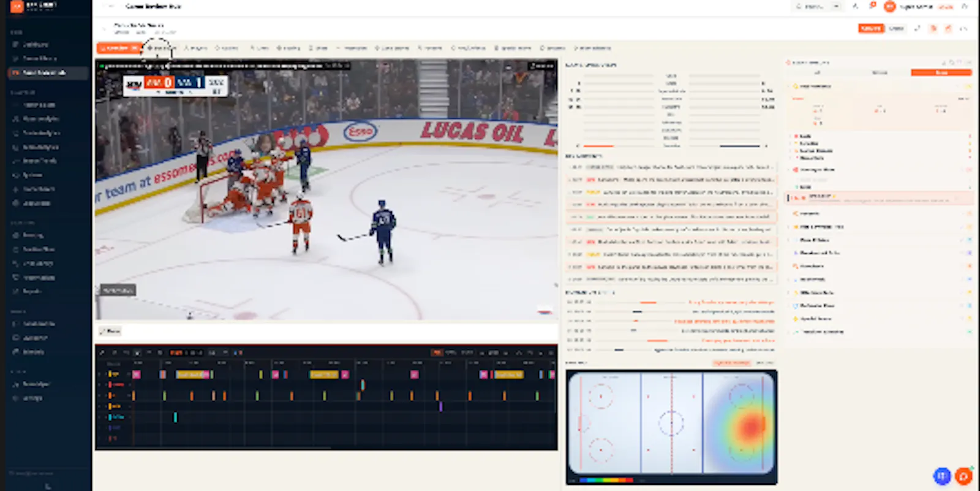Viewport: 980px width, 491px height.
Task: Click the color scale bar beneath the heatmap
Action: pyautogui.click(x=605, y=480)
